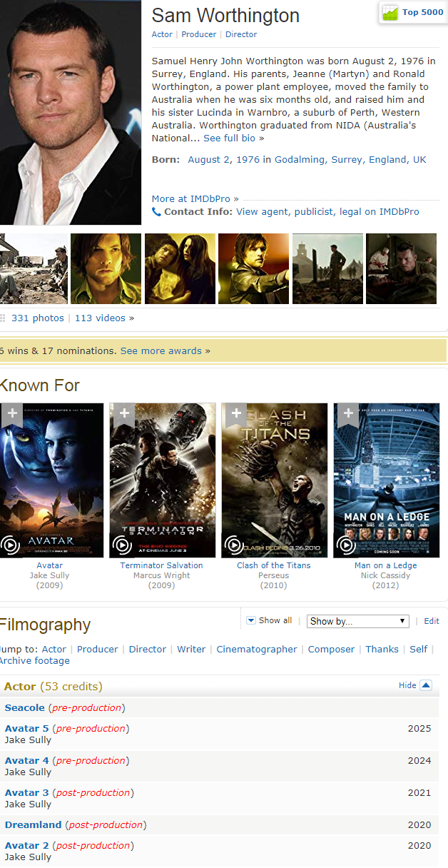Open Godalming, Surrey, England, UK birthplace link
The height and width of the screenshot is (868, 448).
coord(350,160)
